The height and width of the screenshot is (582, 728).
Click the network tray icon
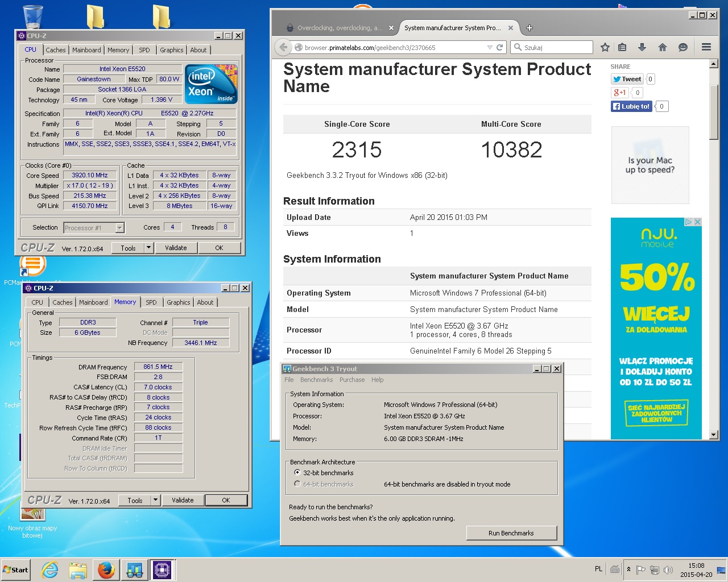point(655,569)
